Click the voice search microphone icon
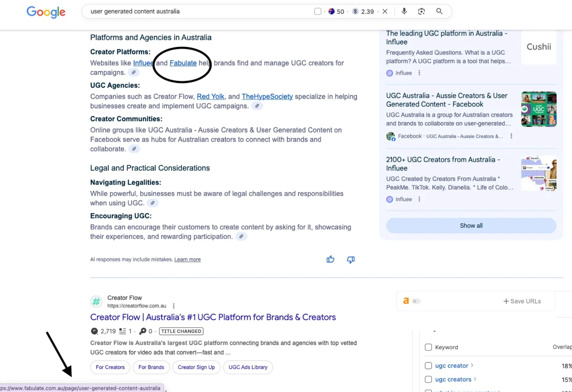Screen dimensions: 572x392 click(x=404, y=11)
